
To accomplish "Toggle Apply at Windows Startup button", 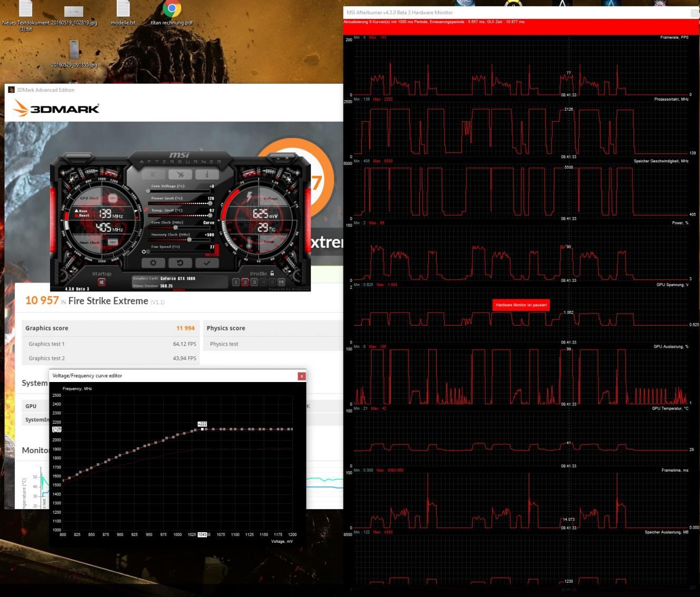I will 102,282.
